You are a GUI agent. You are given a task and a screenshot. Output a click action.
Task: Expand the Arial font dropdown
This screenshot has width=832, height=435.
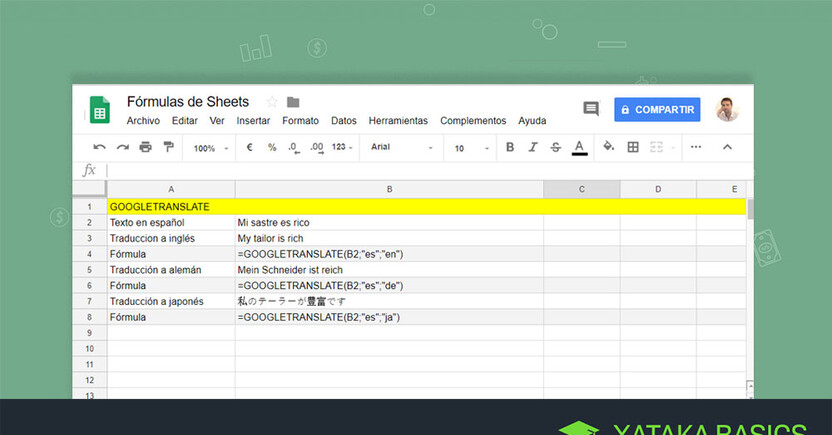click(x=402, y=148)
